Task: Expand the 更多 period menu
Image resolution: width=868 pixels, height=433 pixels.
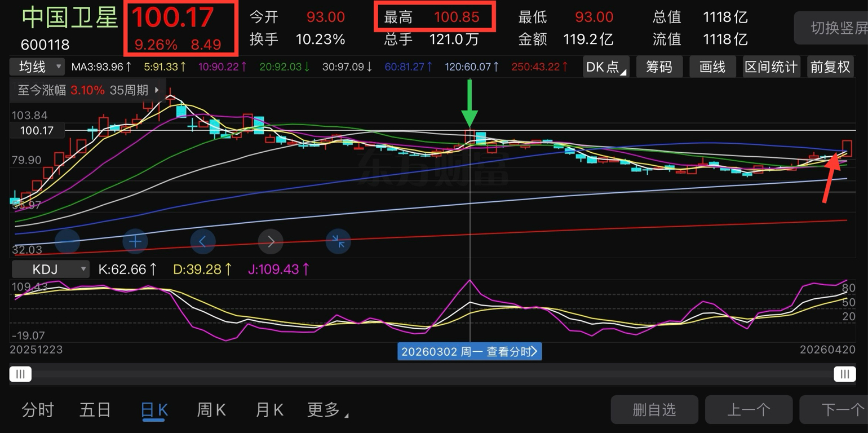Action: 327,410
